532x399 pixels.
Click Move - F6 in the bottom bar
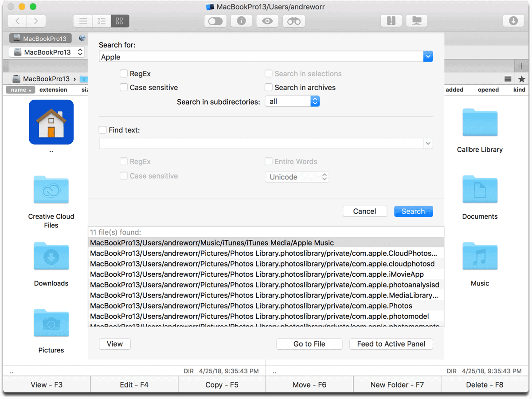(x=309, y=385)
